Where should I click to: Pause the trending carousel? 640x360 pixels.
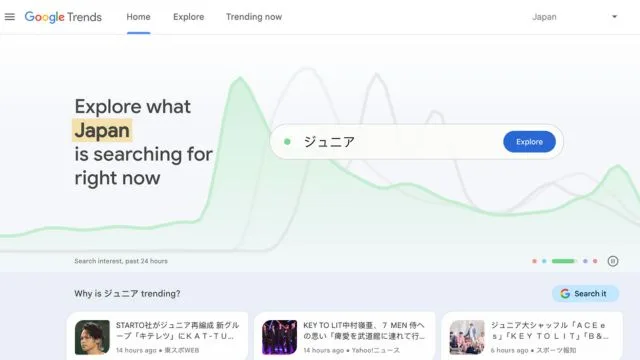point(613,261)
